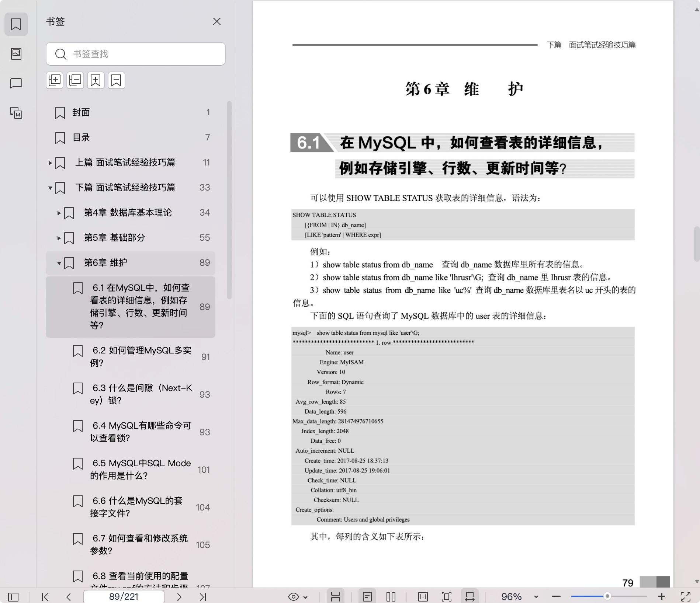Click the bookmark list scrollbar
700x603 pixels.
tap(229, 200)
